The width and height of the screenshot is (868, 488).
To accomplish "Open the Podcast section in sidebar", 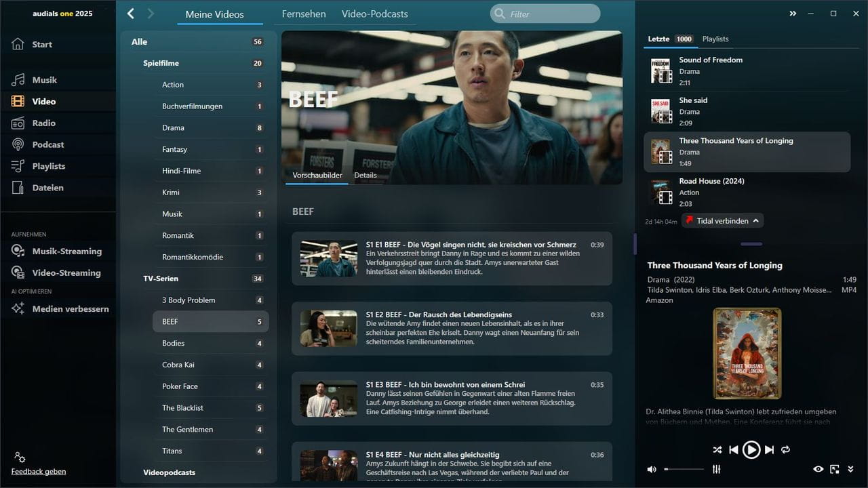I will coord(47,144).
